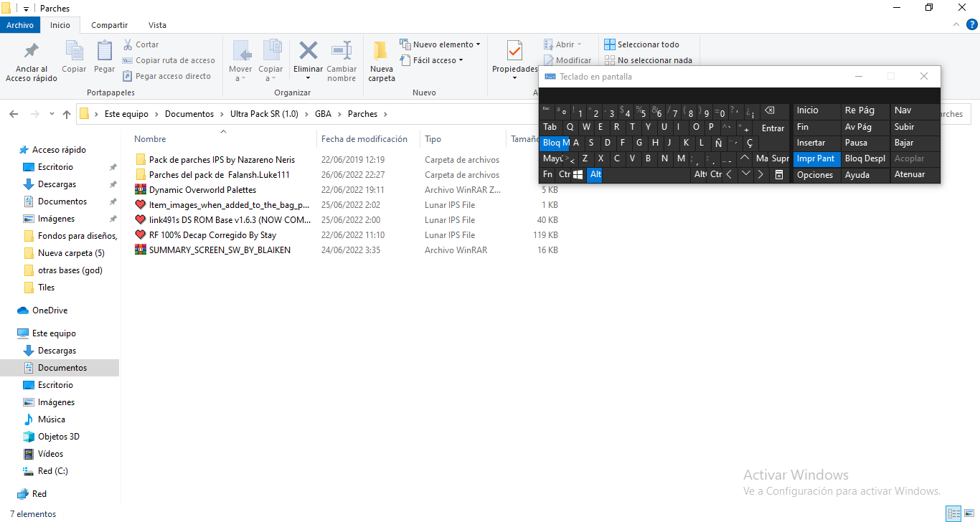The width and height of the screenshot is (980, 522).
Task: Click Anclar al Acceso rápido pin icon
Action: click(x=32, y=52)
